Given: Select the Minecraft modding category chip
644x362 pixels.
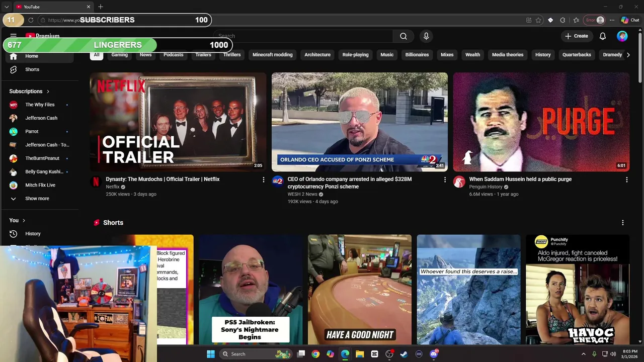Looking at the screenshot, I should (272, 55).
